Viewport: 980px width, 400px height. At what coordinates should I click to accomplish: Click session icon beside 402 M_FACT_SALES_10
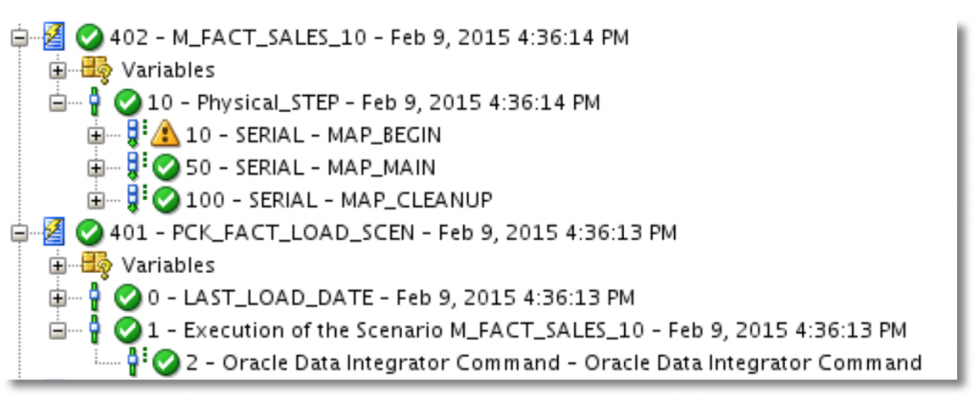[55, 37]
